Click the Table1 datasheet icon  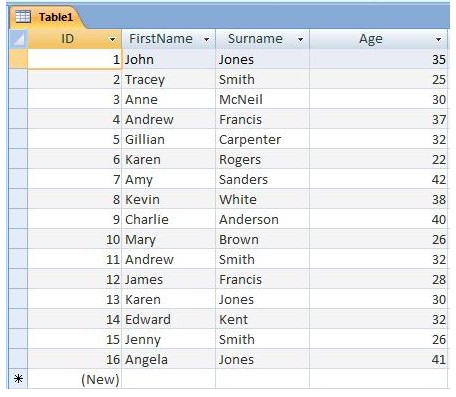pos(23,16)
